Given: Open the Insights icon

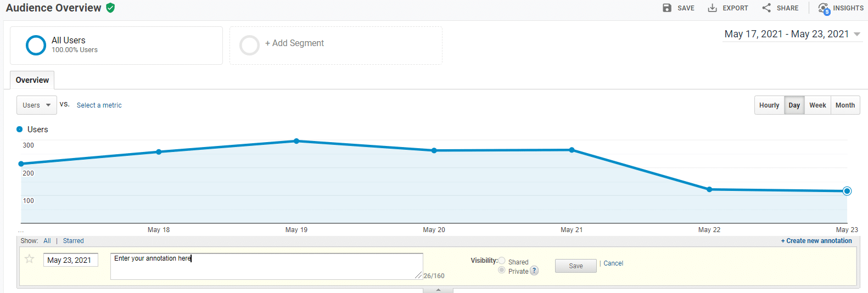Looking at the screenshot, I should click(824, 8).
